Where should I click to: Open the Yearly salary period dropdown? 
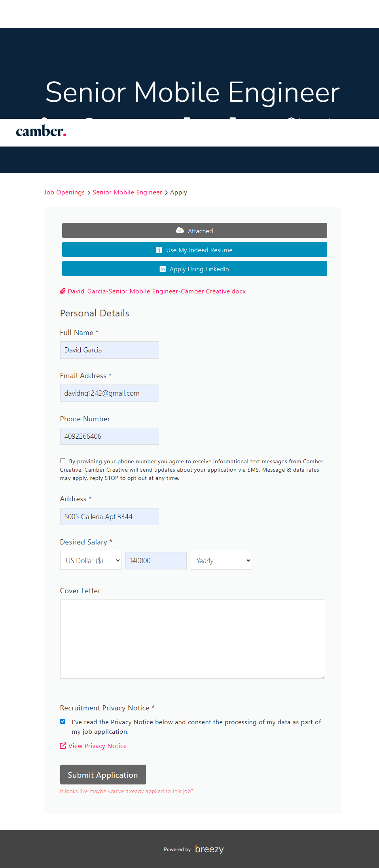click(x=221, y=560)
